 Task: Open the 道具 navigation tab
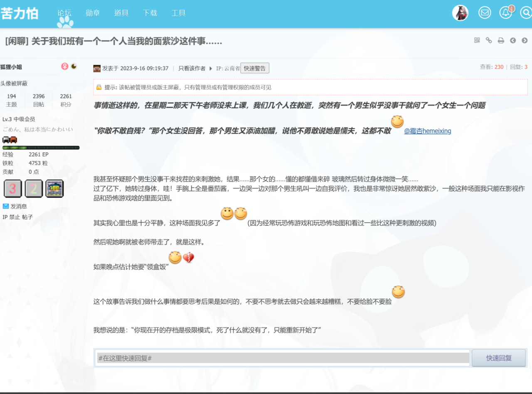121,13
